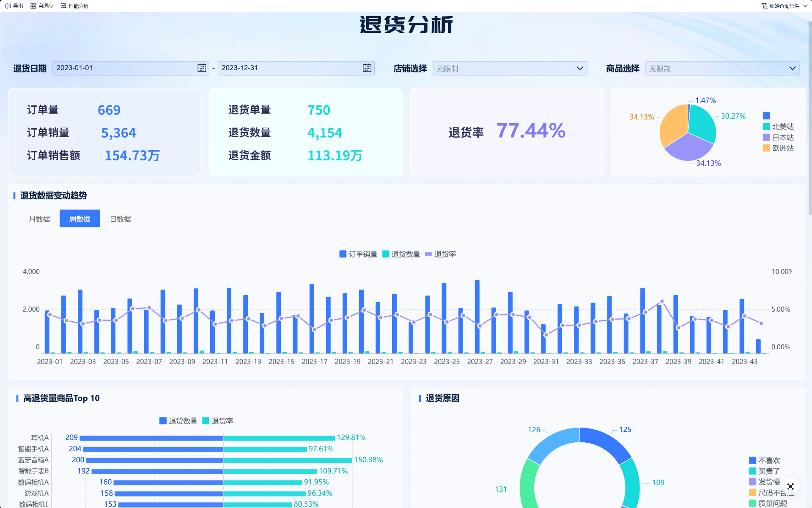Switch to 日数据 tab
Screen dimensions: 812x508
tap(120, 219)
